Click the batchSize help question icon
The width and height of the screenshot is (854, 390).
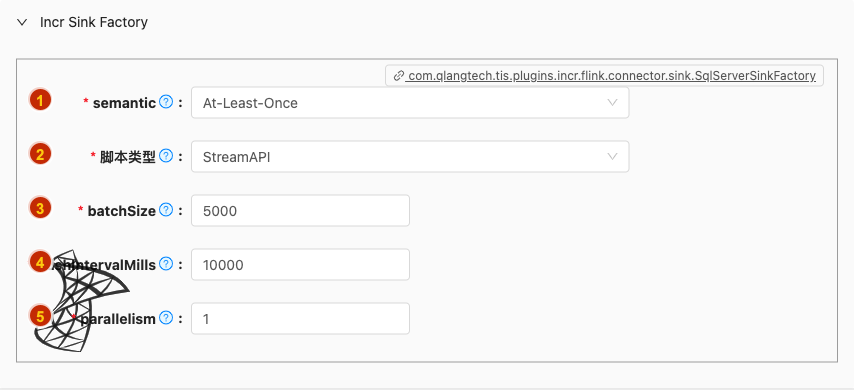coord(166,210)
